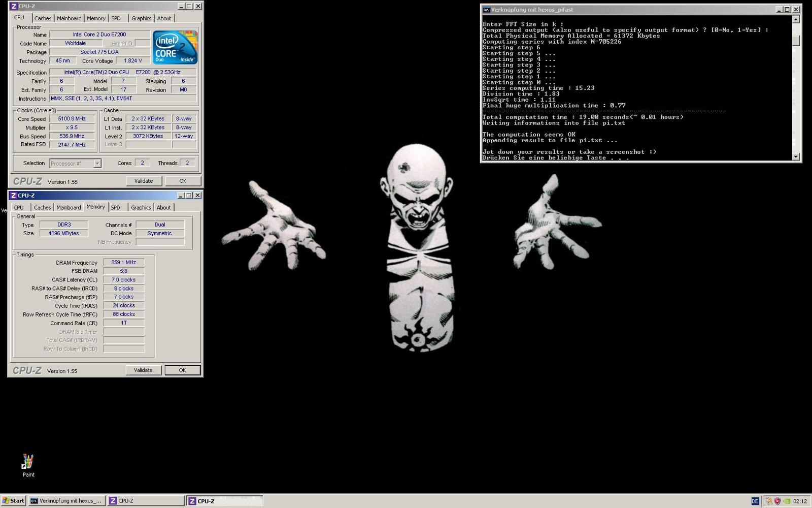Click the Cores count value 2
Viewport: 812px width, 508px height.
coord(142,163)
